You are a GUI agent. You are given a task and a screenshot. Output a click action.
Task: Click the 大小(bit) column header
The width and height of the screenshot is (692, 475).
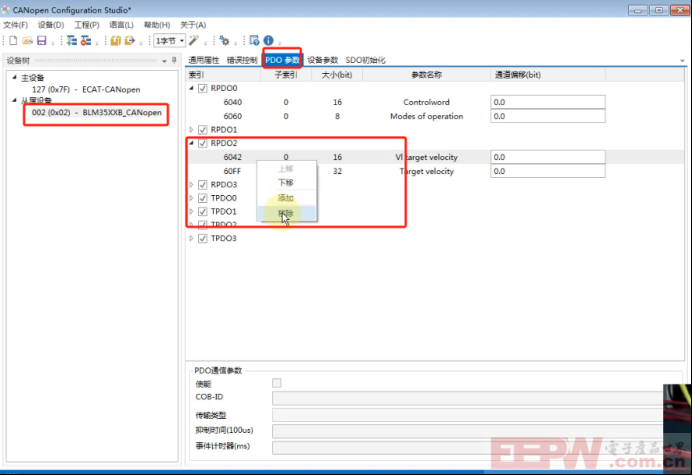click(x=337, y=75)
